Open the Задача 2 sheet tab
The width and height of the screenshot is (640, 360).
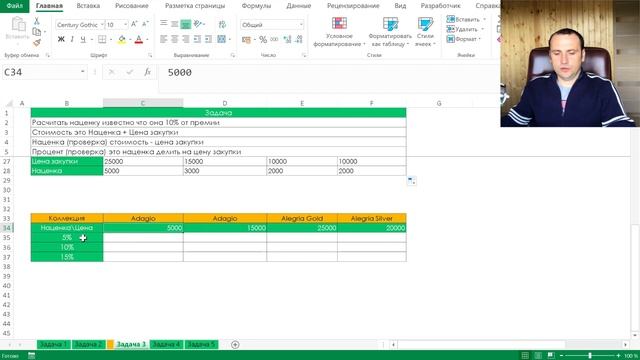88,344
